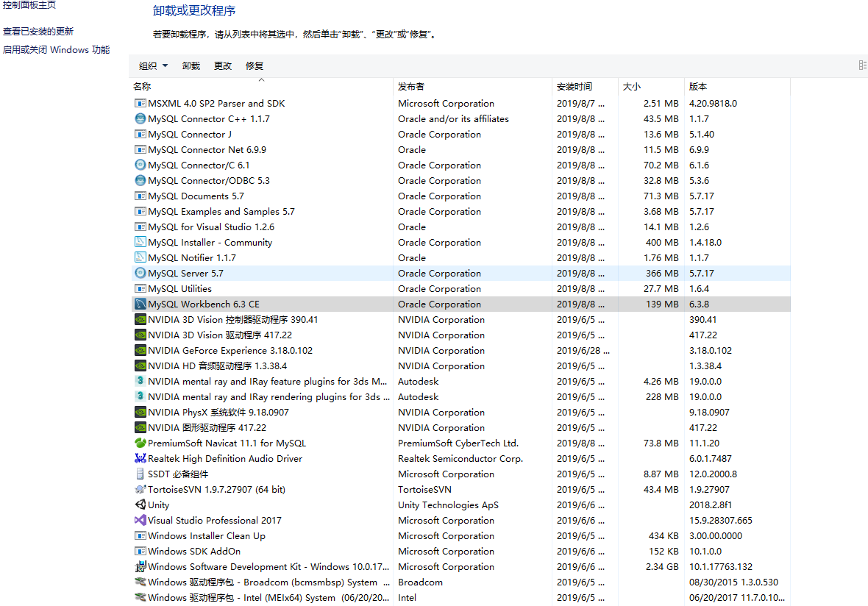Select MySQL Connector Net 6.9.9 row

(460, 150)
